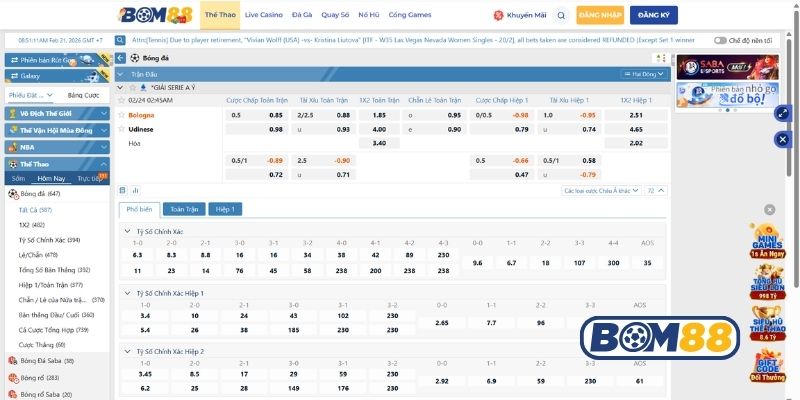Open Đá Gà menu
This screenshot has height=400, width=800.
tap(302, 15)
